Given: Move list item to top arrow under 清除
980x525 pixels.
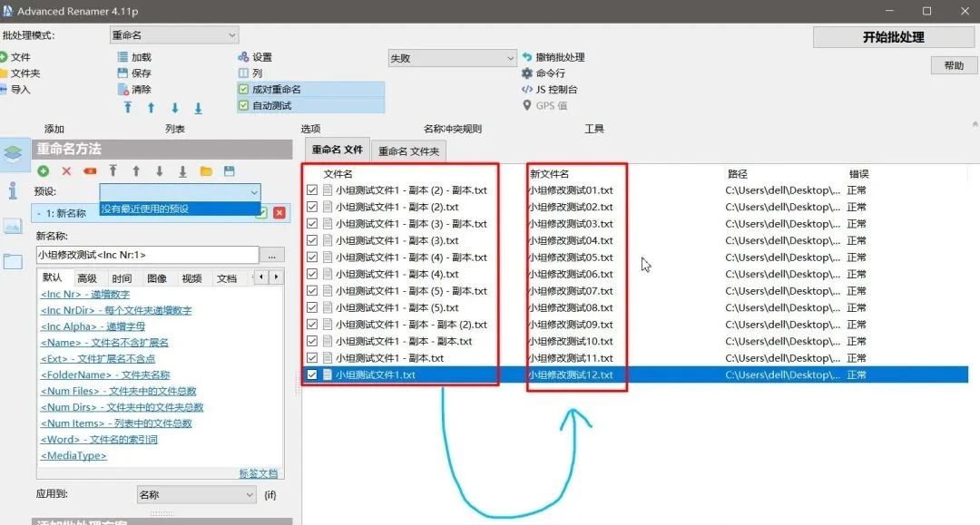Looking at the screenshot, I should [x=128, y=107].
